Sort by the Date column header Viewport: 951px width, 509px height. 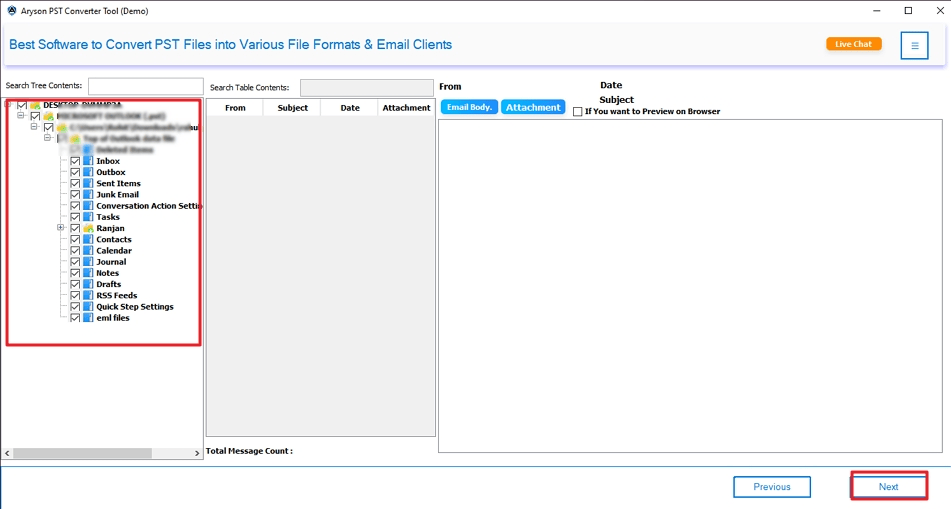tap(349, 108)
